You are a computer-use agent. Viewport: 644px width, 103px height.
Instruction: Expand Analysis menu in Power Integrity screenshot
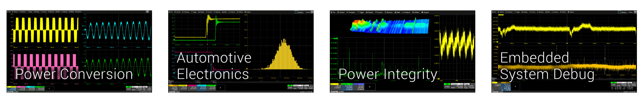406,12
